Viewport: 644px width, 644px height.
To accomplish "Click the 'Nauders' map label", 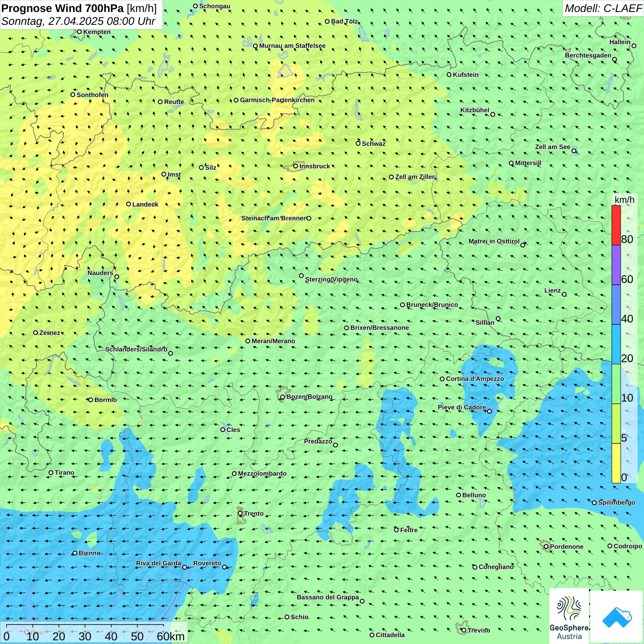I will pos(100,273).
